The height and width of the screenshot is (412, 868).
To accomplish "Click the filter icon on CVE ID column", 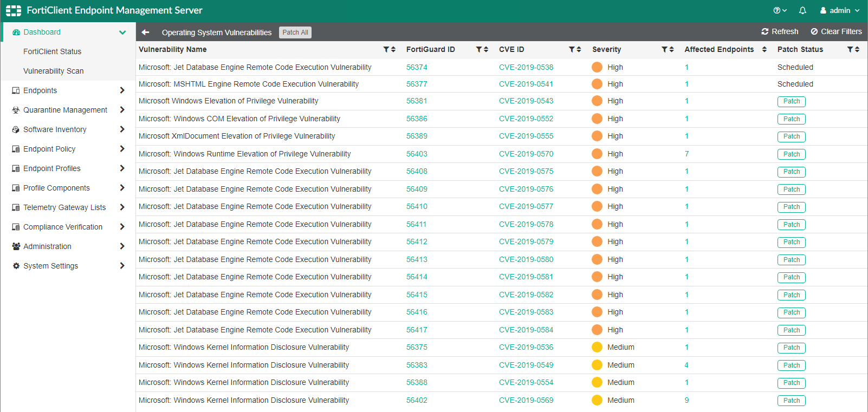I will (x=572, y=49).
